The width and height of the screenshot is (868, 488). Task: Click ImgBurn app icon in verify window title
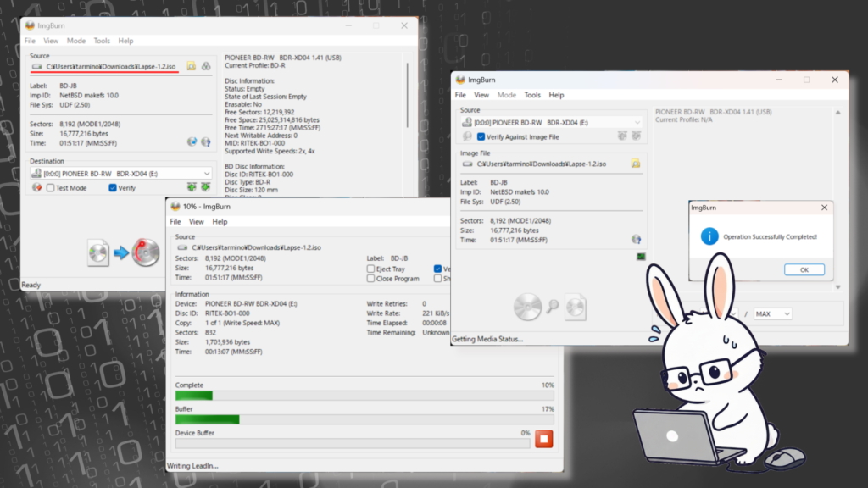click(x=460, y=80)
